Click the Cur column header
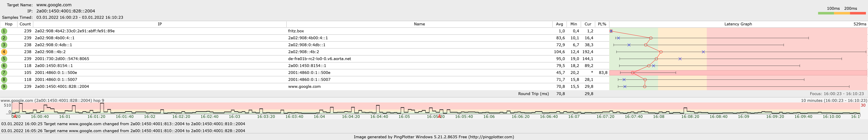Image resolution: width=868 pixels, height=140 pixels. pyautogui.click(x=588, y=24)
